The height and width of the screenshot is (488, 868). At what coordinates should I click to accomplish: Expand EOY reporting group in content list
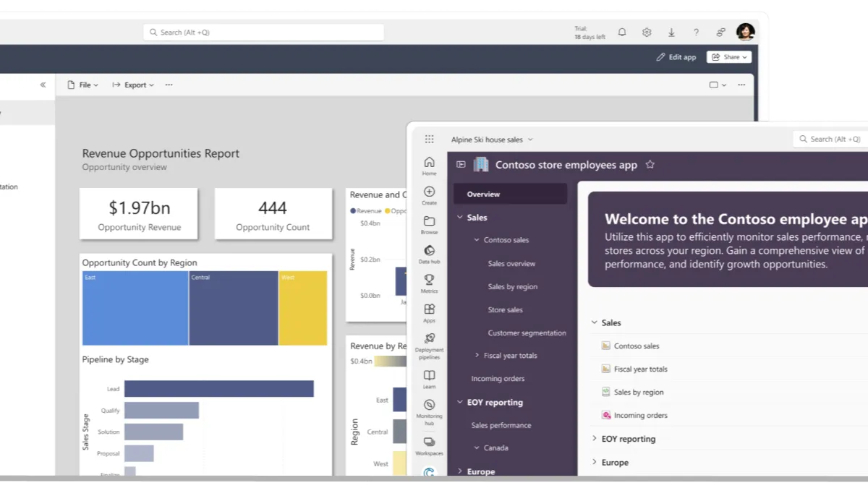point(594,439)
